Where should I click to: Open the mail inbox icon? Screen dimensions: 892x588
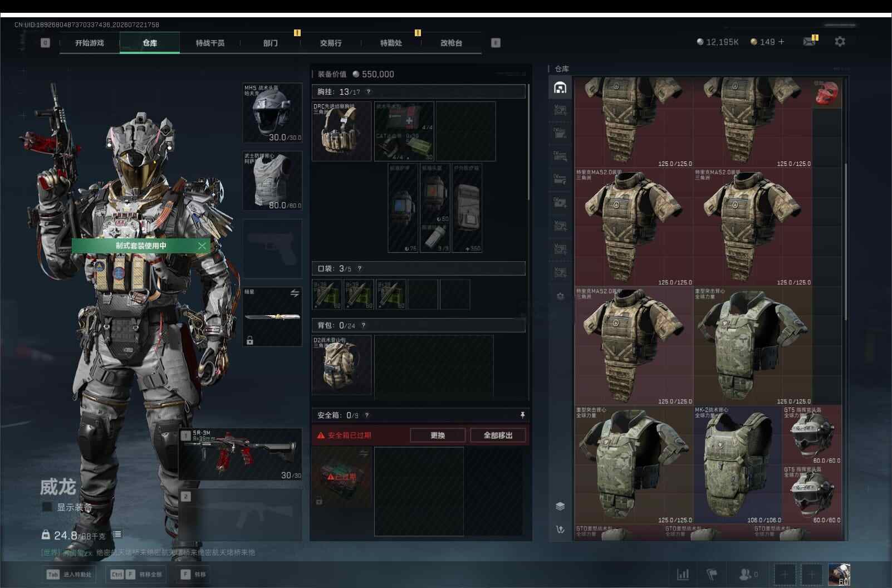[810, 42]
